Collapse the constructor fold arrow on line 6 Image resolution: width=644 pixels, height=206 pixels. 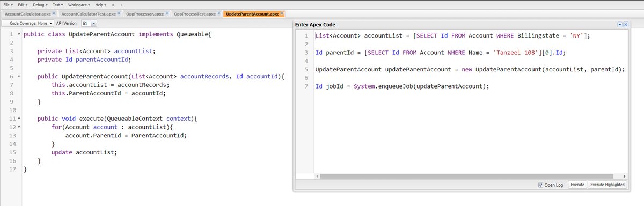19,76
